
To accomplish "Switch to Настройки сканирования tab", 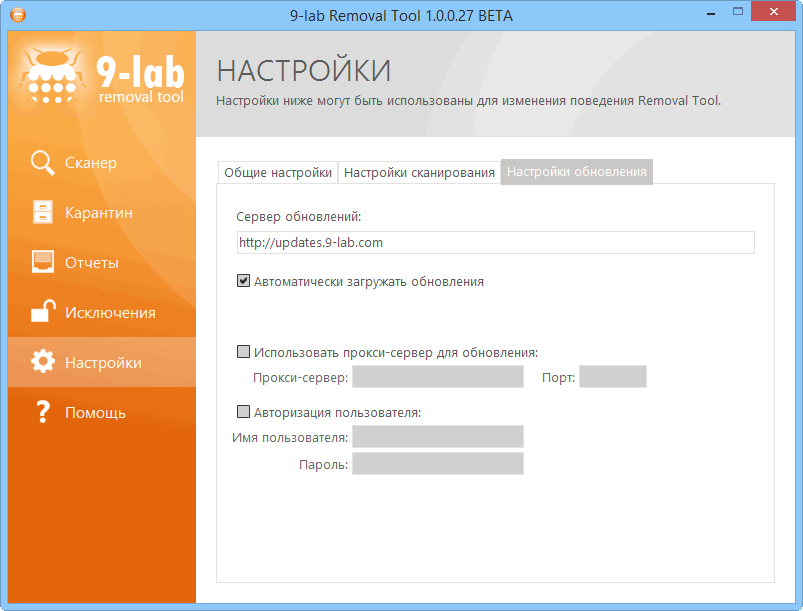I will coord(419,173).
